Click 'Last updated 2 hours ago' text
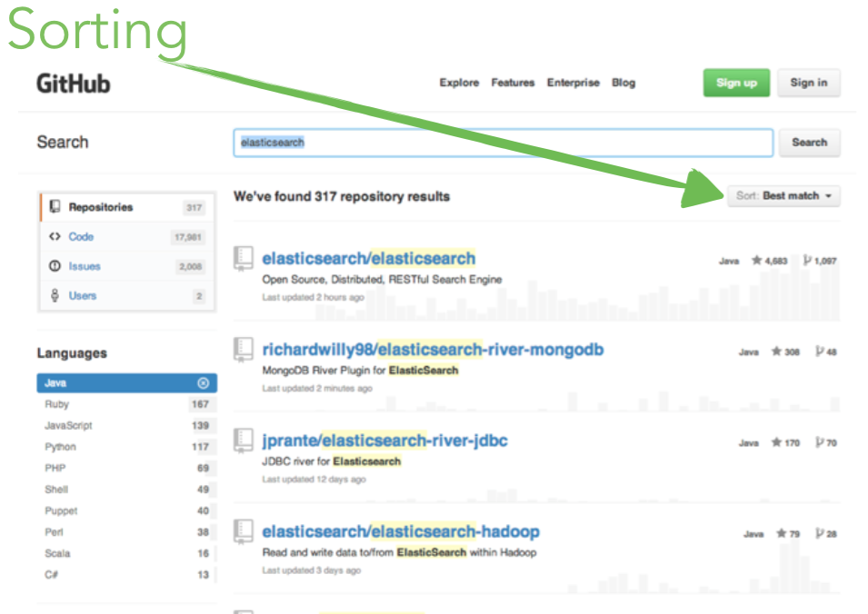This screenshot has width=868, height=614. (313, 298)
